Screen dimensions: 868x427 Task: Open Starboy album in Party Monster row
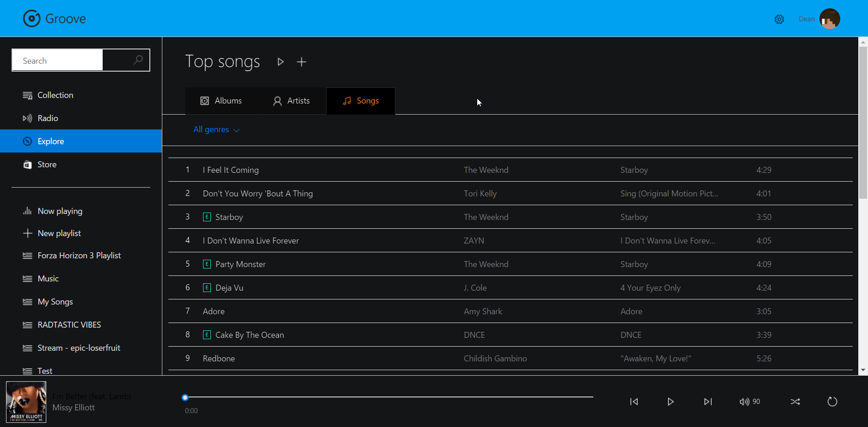point(634,264)
